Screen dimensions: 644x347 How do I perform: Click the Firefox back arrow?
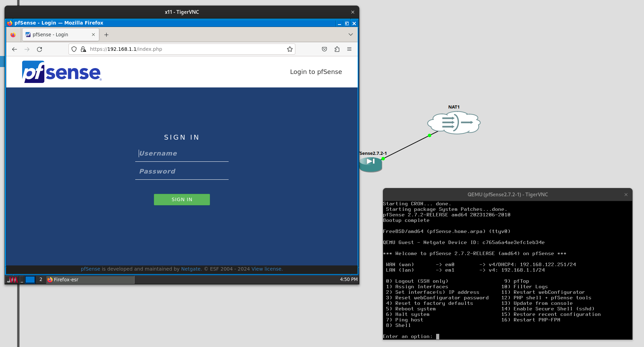pyautogui.click(x=15, y=49)
